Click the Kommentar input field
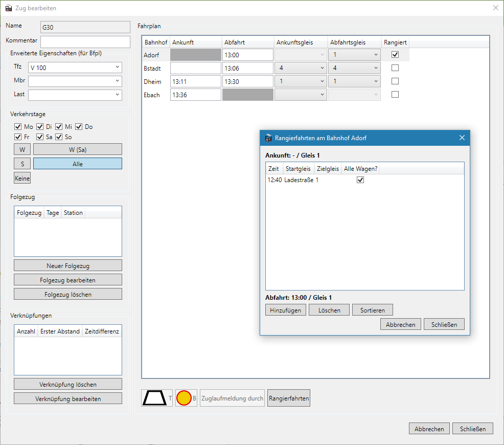Screen dimensions: 504x445 point(85,42)
